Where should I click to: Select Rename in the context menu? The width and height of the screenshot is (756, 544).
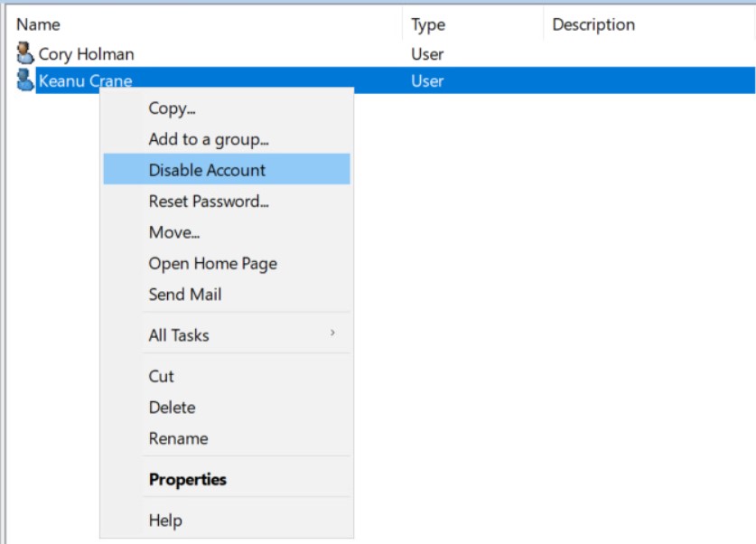(178, 438)
